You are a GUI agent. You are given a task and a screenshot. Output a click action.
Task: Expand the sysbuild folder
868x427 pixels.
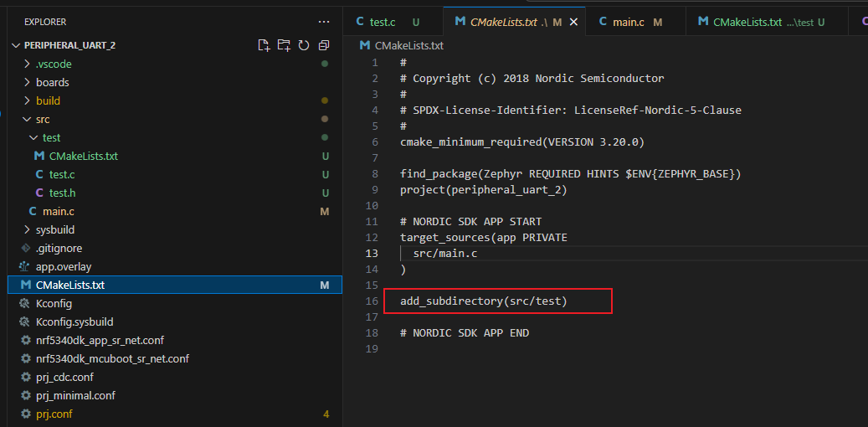pyautogui.click(x=28, y=230)
